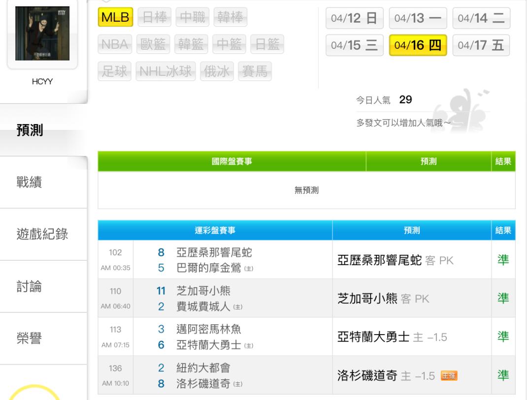The image size is (532, 400).
Task: Choose the 中職 league filter
Action: pyautogui.click(x=194, y=18)
